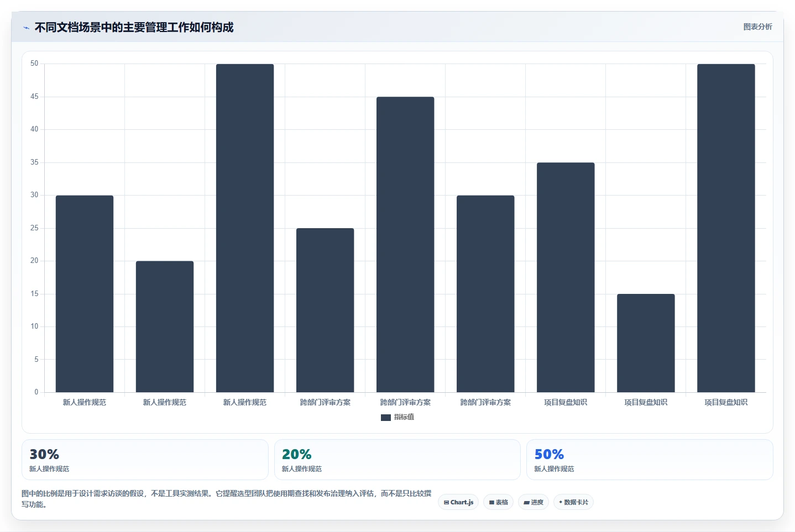Screen dimensions: 795x532
Task: Click the 项目复盘知识 bar valued 35
Action: coord(566,277)
